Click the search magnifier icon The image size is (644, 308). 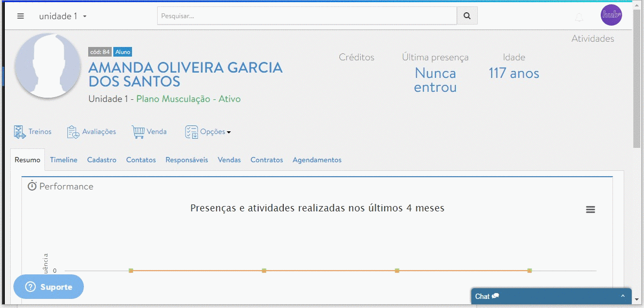[466, 15]
